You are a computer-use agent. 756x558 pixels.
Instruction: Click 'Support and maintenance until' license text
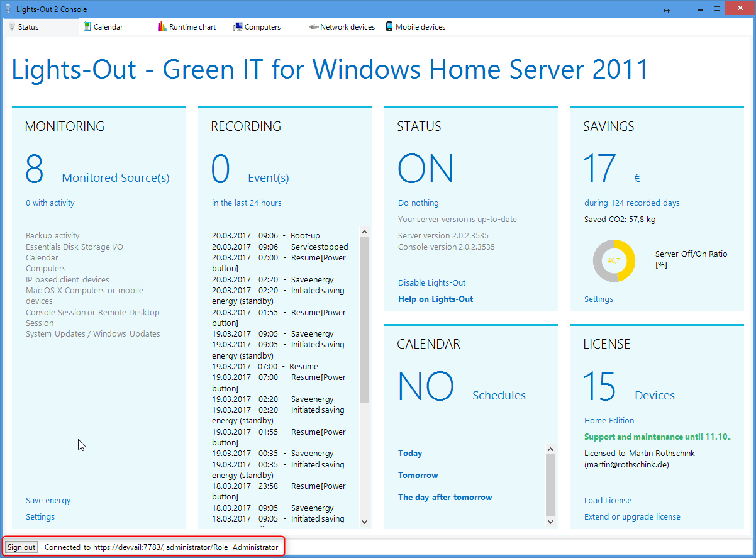658,437
